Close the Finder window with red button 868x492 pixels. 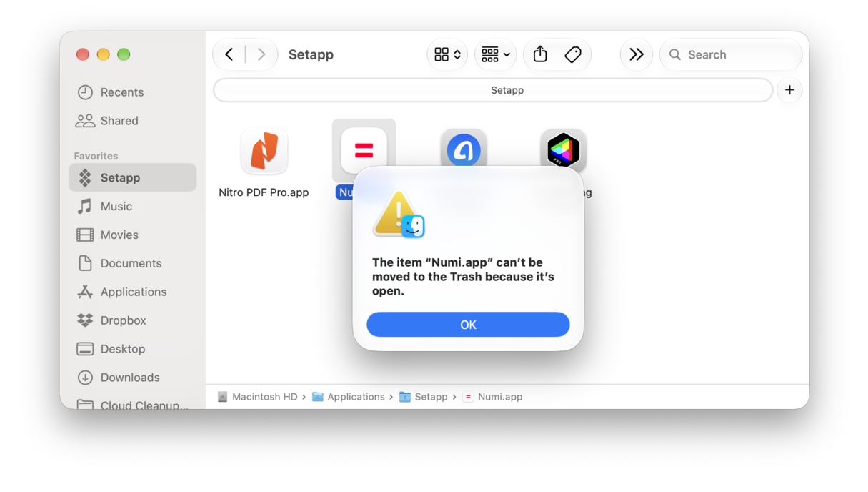tap(83, 54)
